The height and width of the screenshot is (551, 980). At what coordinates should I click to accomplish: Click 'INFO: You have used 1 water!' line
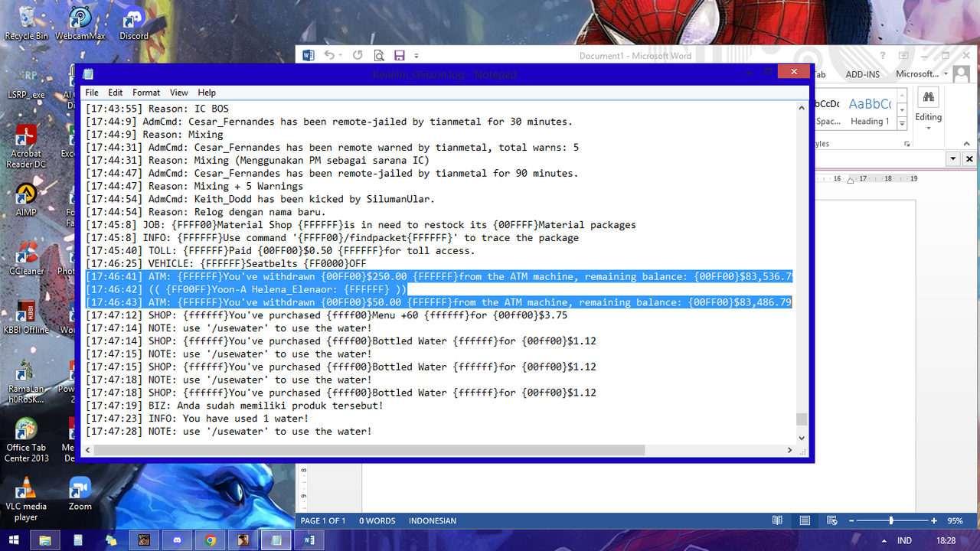click(197, 419)
